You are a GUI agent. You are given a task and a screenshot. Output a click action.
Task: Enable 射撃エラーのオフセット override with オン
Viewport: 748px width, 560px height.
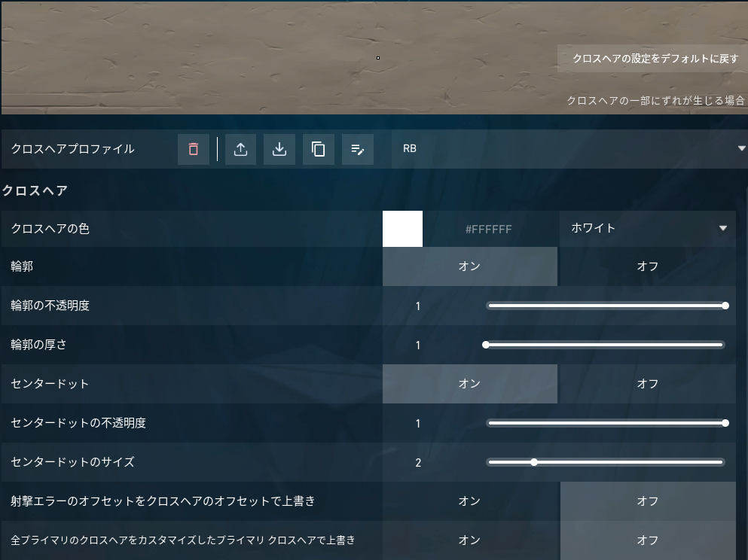pos(469,501)
